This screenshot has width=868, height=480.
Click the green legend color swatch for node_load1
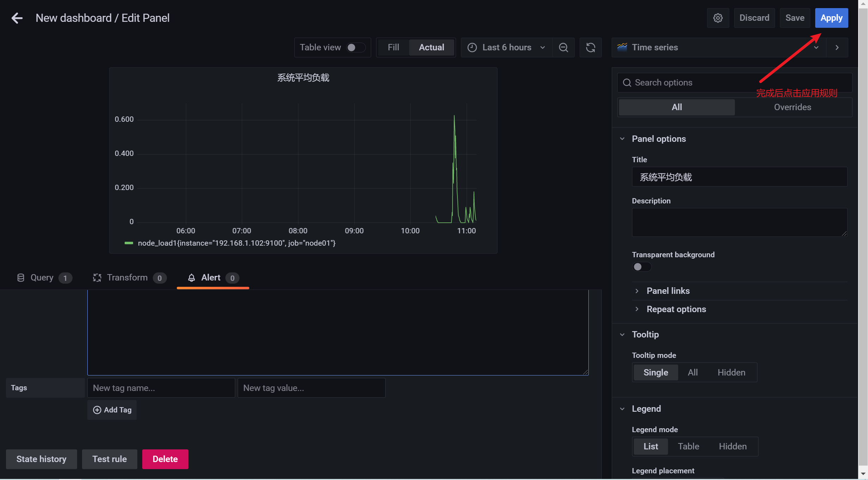129,243
